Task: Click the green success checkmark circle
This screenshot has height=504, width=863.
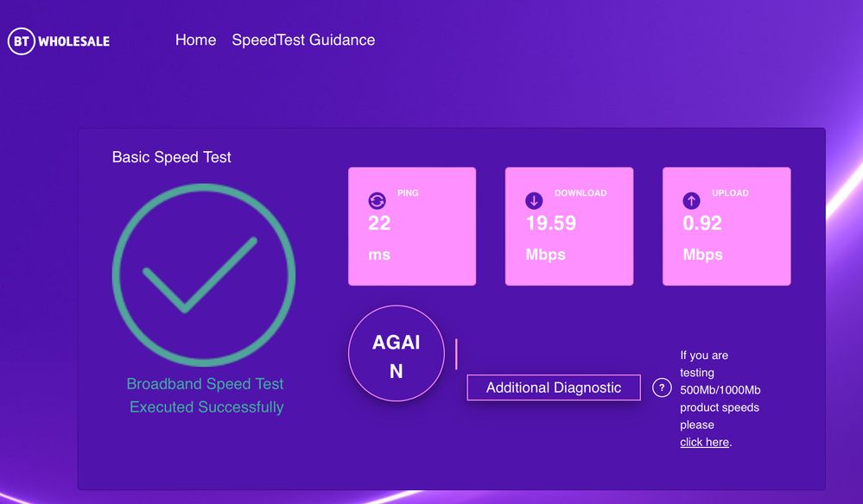Action: pyautogui.click(x=204, y=275)
